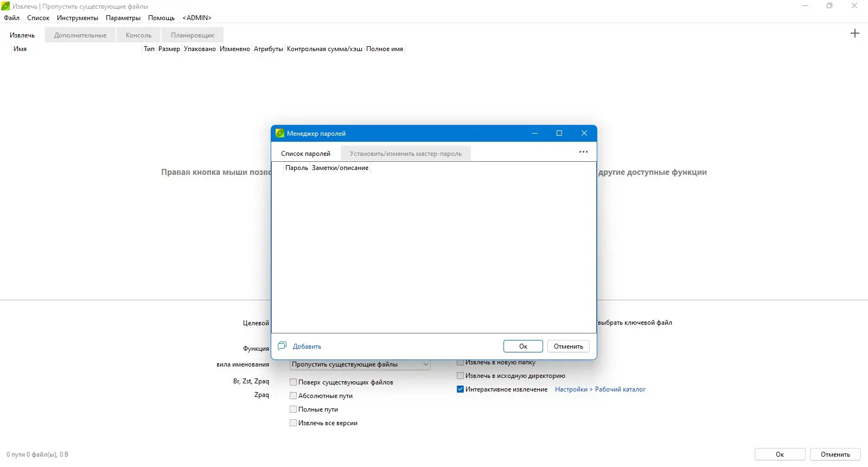
Task: Open the Пропустить существующие файлы dropdown
Action: 360,364
